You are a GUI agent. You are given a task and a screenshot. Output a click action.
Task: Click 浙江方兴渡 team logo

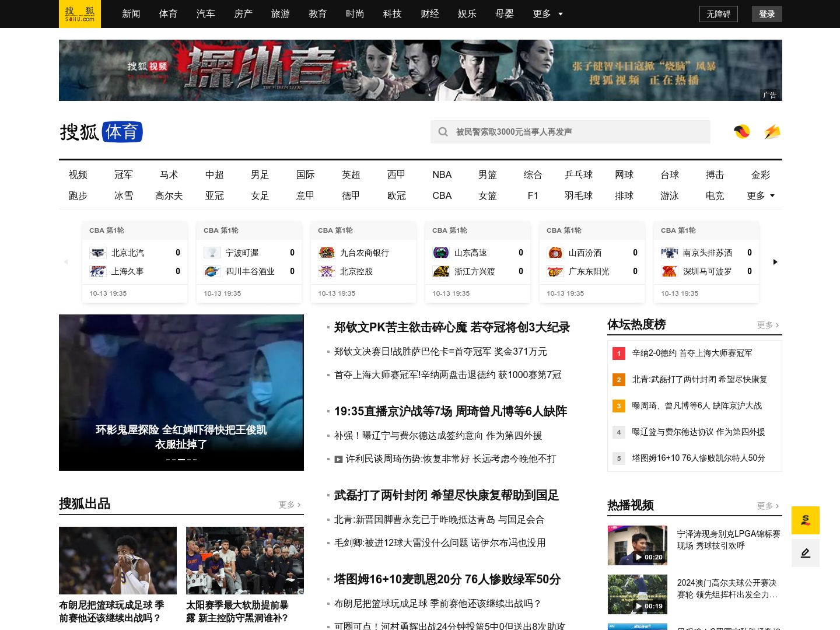(441, 271)
